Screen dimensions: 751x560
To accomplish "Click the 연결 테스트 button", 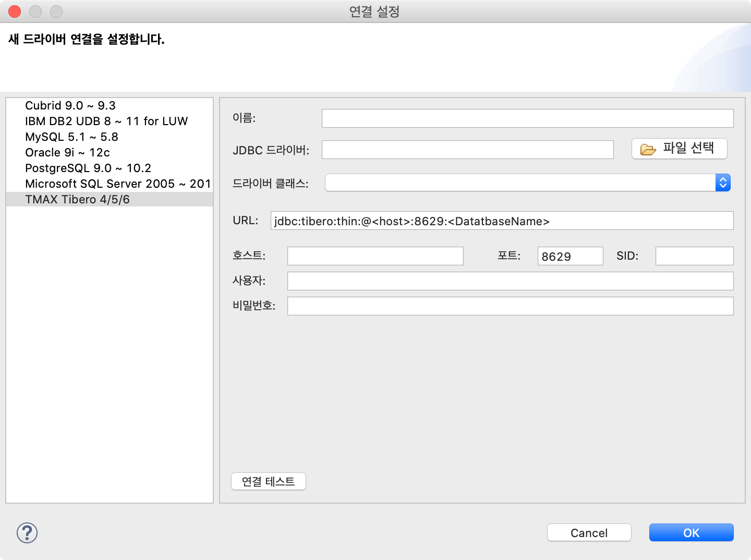I will click(269, 481).
